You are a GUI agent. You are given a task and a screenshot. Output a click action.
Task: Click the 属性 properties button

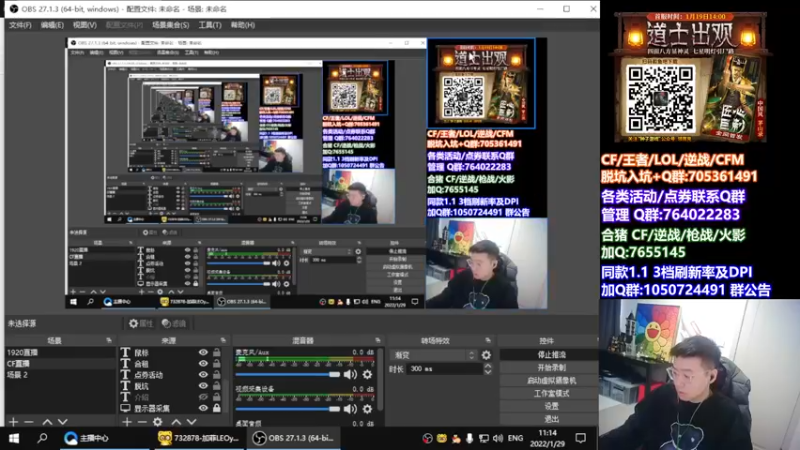point(141,323)
